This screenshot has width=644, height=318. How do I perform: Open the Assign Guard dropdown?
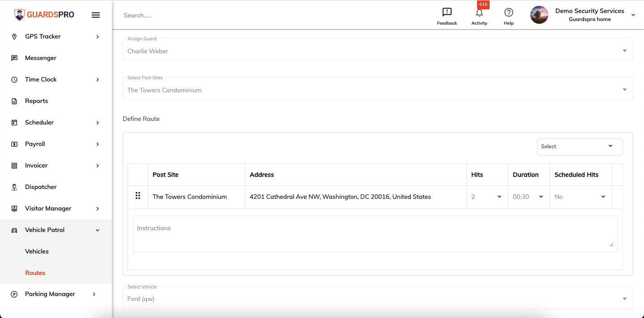pyautogui.click(x=378, y=49)
